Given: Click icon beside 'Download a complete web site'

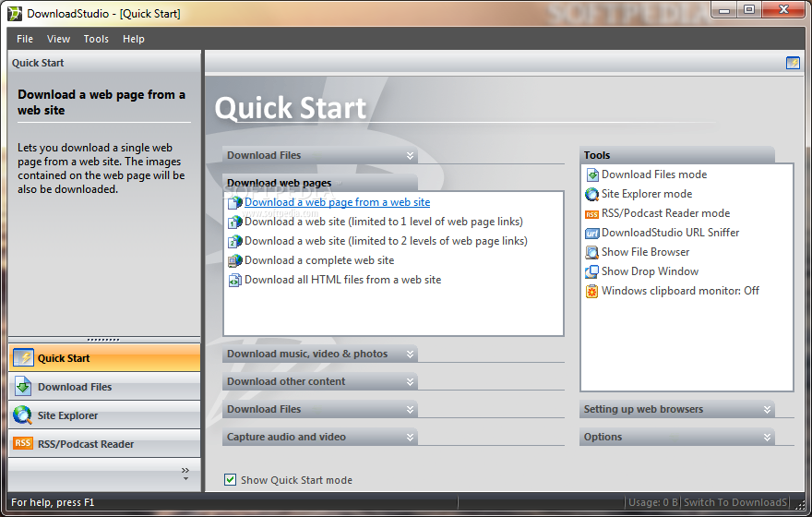Looking at the screenshot, I should [x=235, y=260].
